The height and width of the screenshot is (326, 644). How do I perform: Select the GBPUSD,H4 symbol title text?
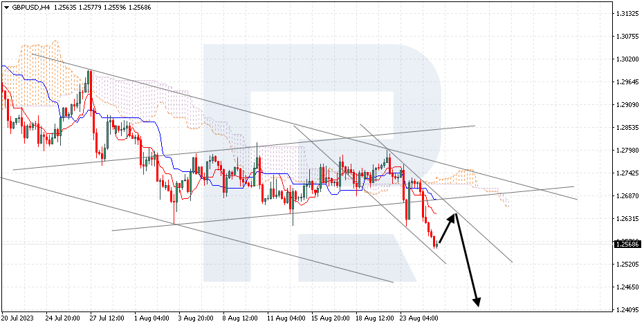pos(30,7)
